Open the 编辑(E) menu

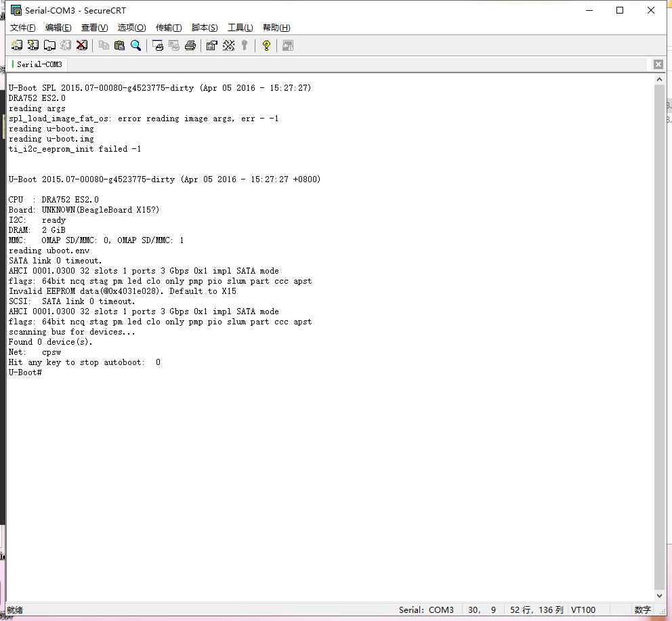[58, 28]
